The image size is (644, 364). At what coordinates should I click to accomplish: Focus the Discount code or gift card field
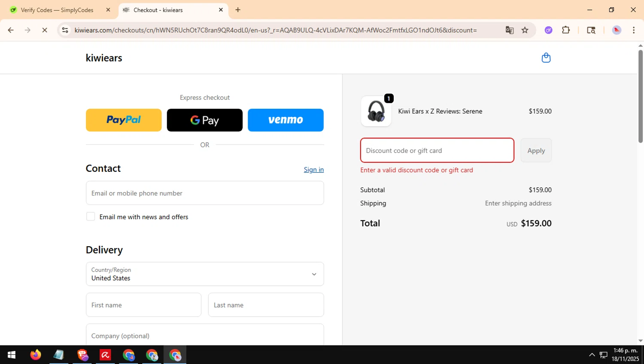click(x=437, y=150)
